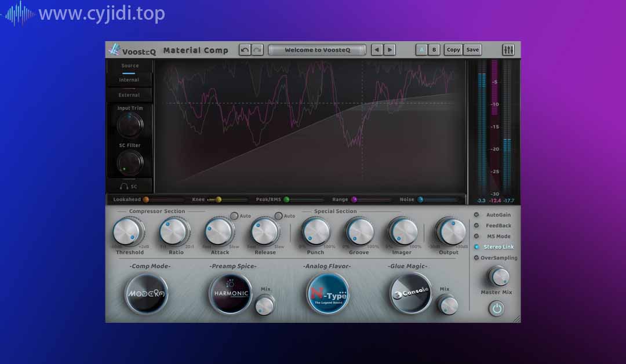
Task: Click the SC Filter knob
Action: pos(130,163)
